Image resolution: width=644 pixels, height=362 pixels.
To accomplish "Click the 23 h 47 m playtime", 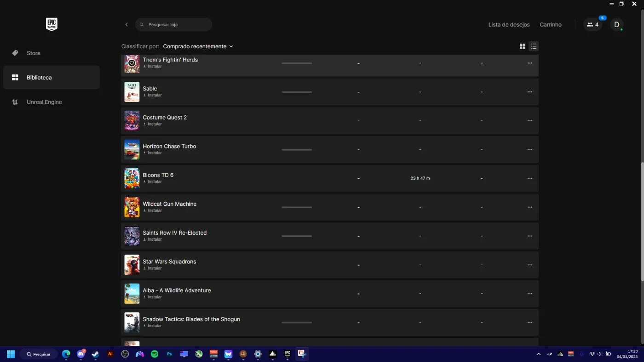I will [420, 178].
